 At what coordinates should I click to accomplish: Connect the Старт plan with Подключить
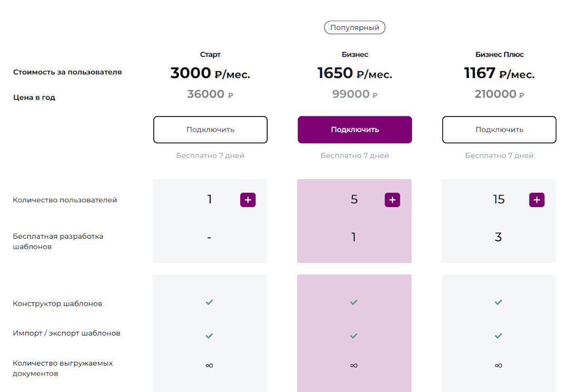[210, 130]
